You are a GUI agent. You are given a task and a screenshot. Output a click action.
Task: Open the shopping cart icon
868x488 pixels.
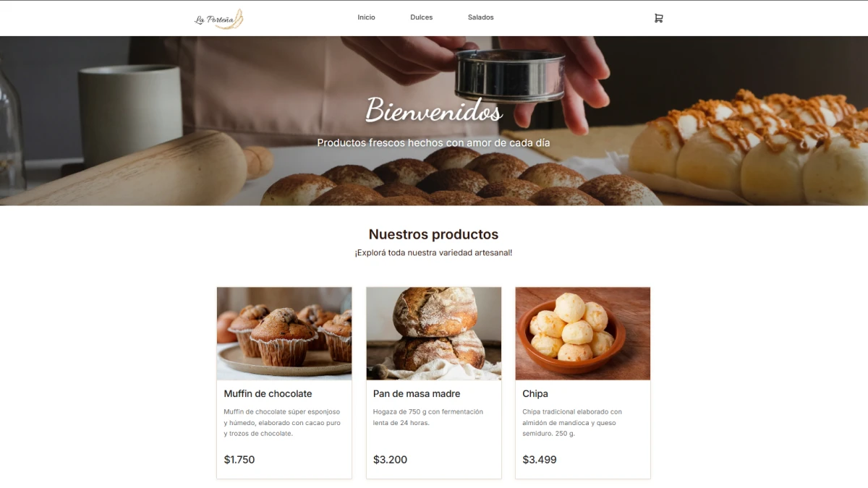658,18
